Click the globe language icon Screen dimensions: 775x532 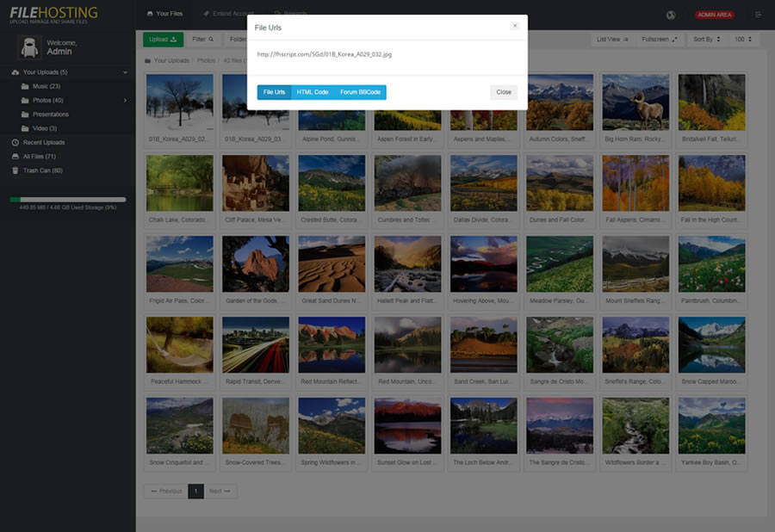[x=671, y=15]
